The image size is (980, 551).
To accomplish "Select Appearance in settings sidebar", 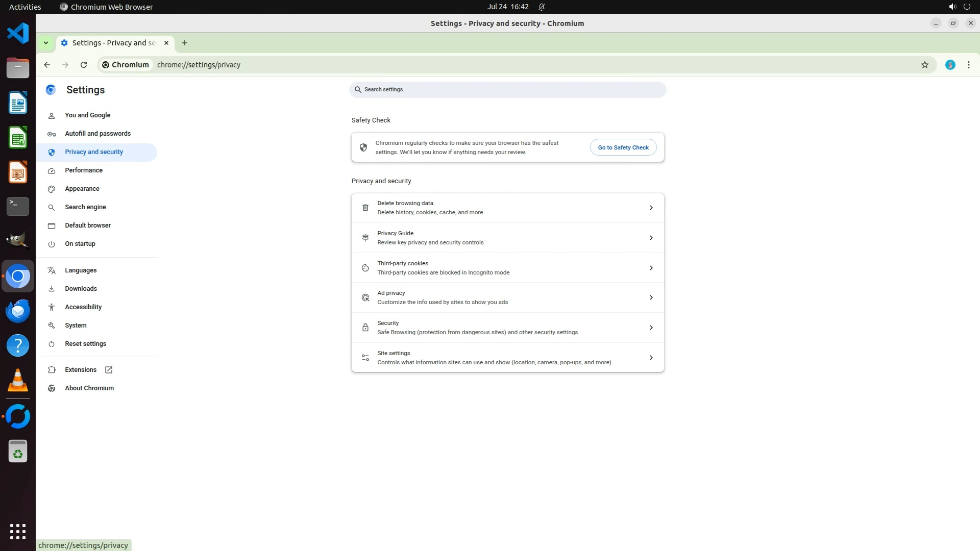I will tap(82, 189).
